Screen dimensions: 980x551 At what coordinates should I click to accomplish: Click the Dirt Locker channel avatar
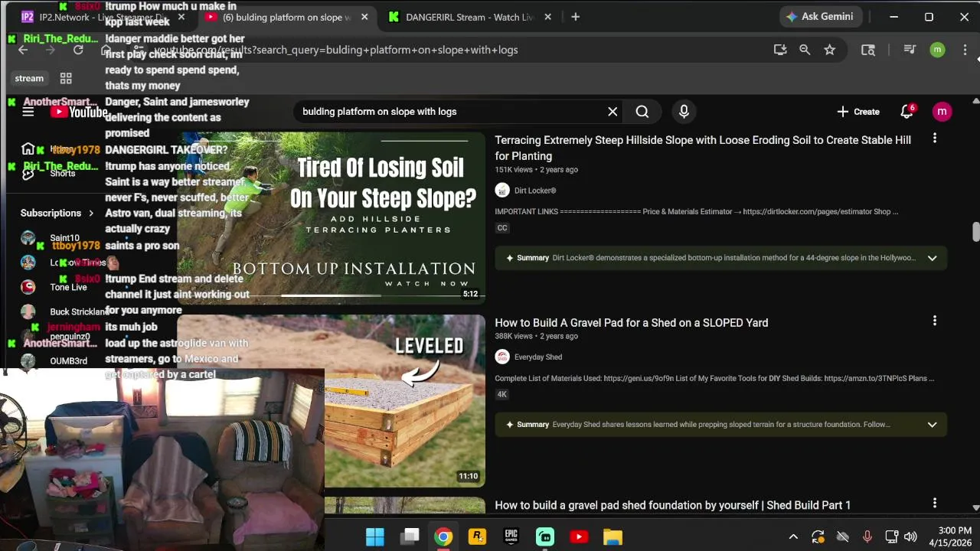pos(502,191)
